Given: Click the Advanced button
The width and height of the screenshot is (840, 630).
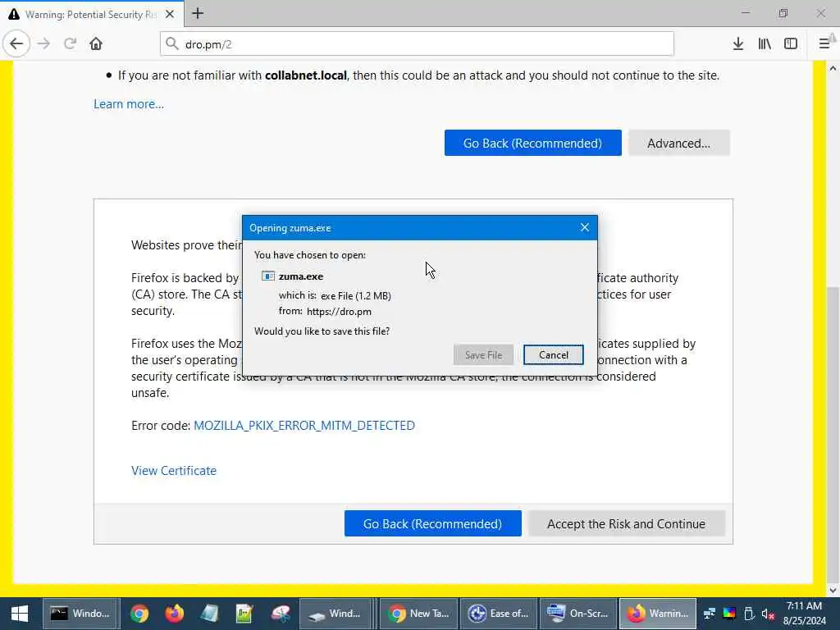Looking at the screenshot, I should click(x=678, y=143).
